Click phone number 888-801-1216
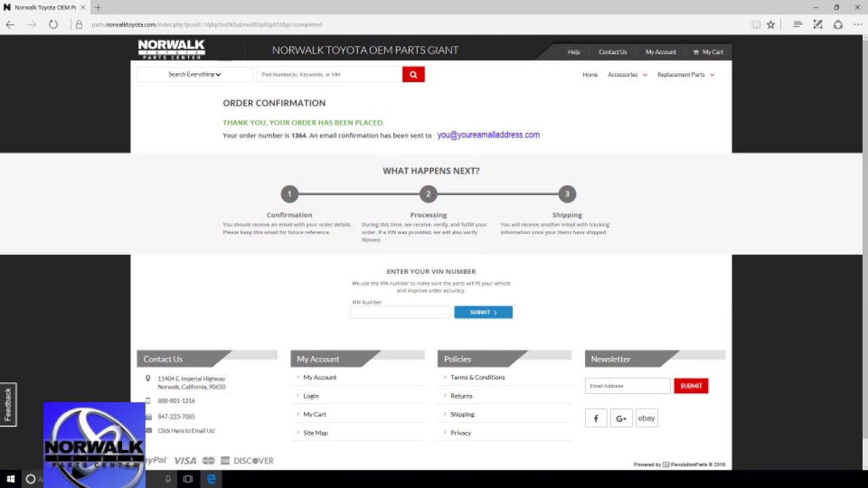Screen dimensions: 868x488 176,401
